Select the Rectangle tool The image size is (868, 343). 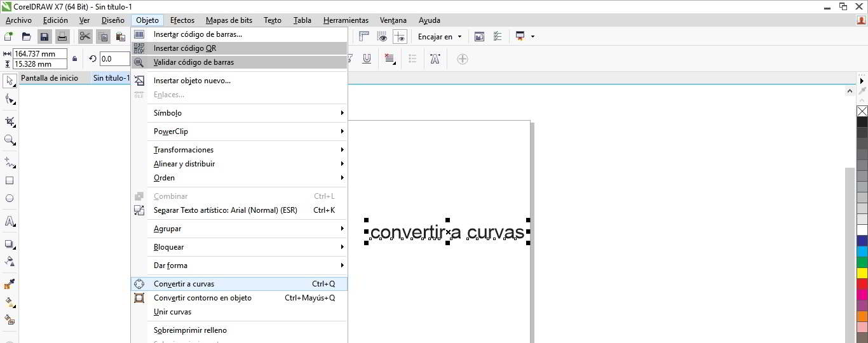pyautogui.click(x=10, y=180)
